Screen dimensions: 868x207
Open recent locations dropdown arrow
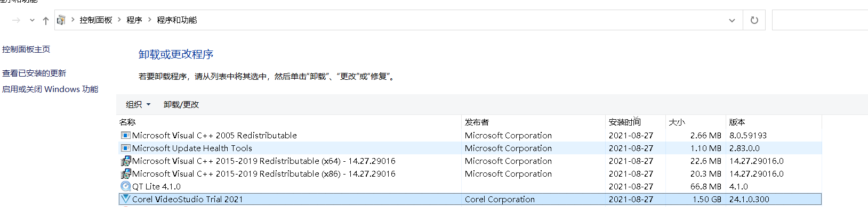[32, 20]
